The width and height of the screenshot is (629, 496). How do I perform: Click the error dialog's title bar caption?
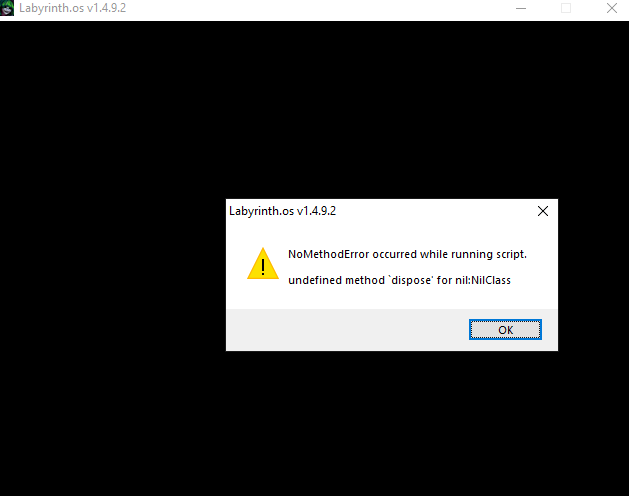click(282, 211)
